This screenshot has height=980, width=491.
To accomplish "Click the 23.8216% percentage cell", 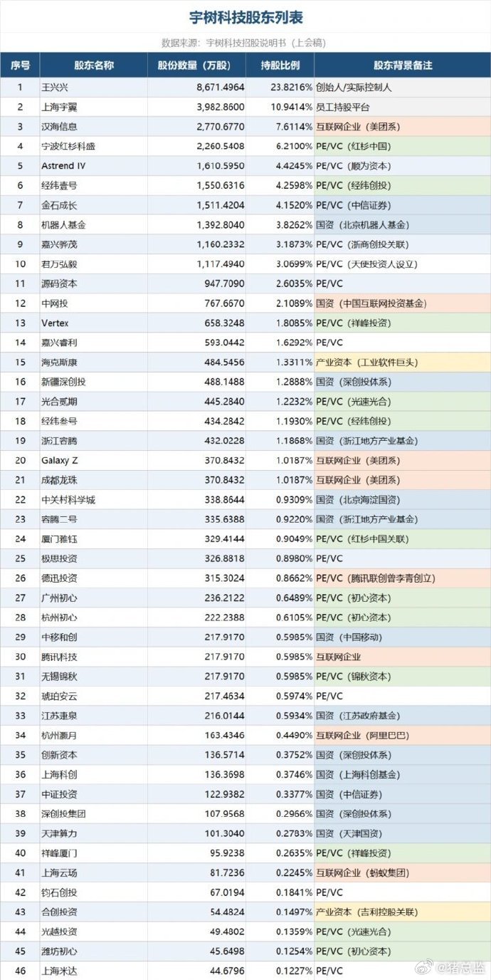I will [280, 88].
